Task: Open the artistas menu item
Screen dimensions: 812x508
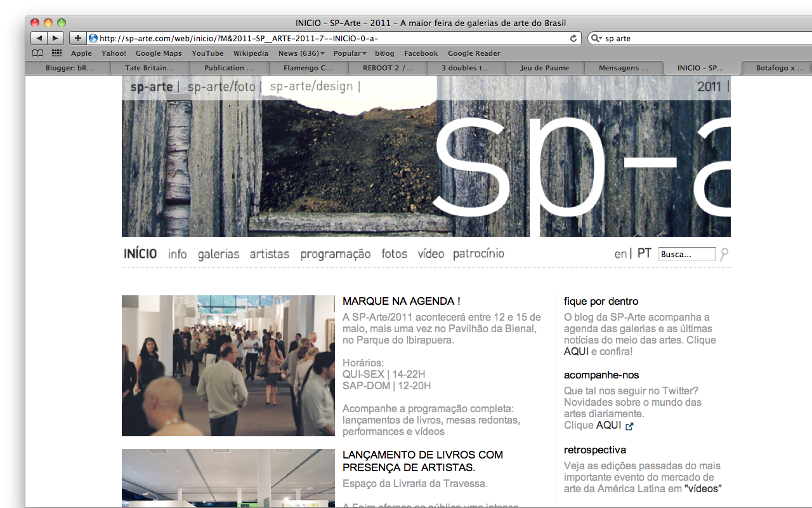Action: point(270,254)
